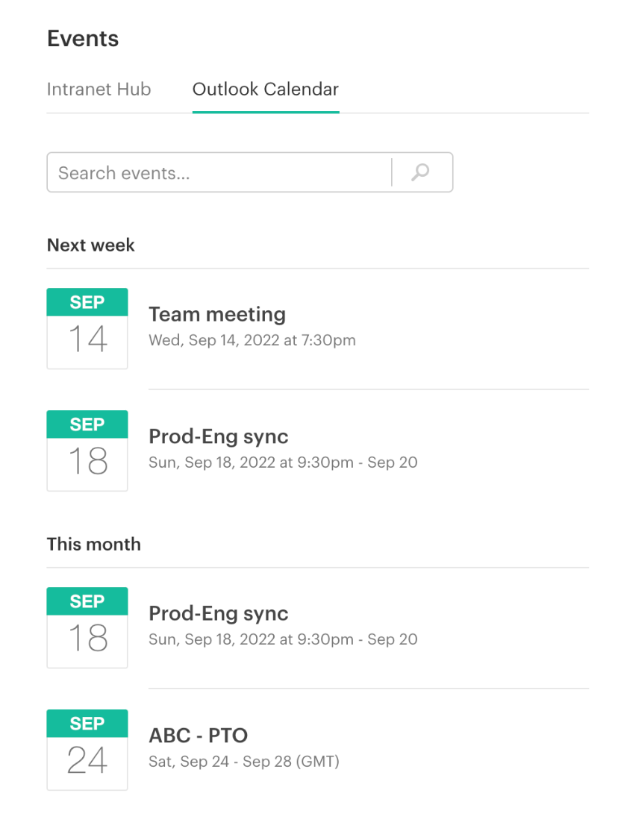Screen dimensions: 618x840
Task: Open Prod-Eng sync event under This month
Action: click(x=219, y=614)
